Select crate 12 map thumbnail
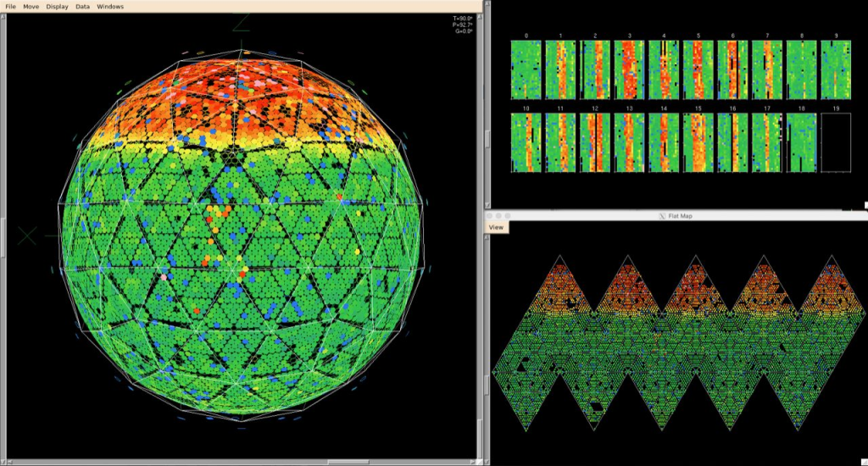The width and height of the screenshot is (868, 466). click(594, 142)
